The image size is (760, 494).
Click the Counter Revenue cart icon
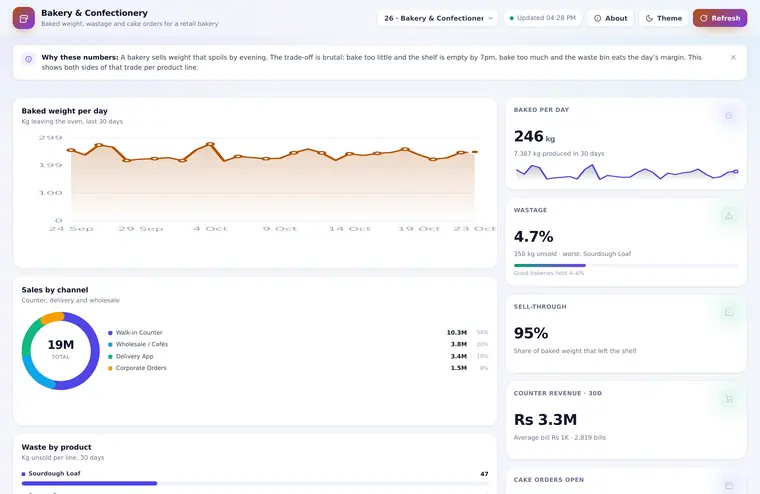tap(728, 399)
